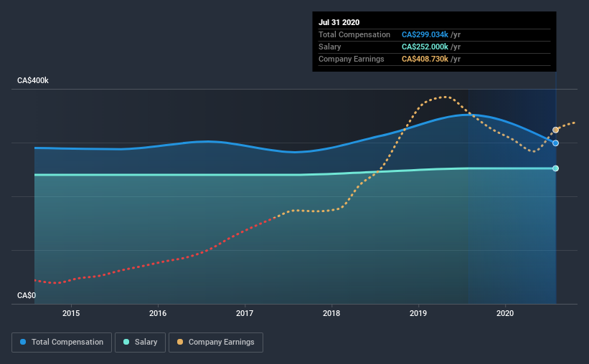Click the Salary label in the tooltip
The height and width of the screenshot is (364, 589).
coord(330,47)
